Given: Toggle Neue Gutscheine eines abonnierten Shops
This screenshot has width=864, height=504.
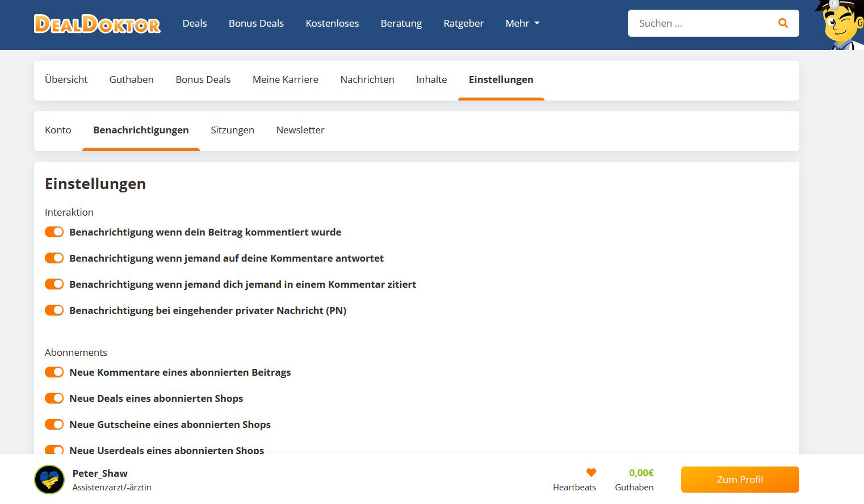Looking at the screenshot, I should click(54, 425).
